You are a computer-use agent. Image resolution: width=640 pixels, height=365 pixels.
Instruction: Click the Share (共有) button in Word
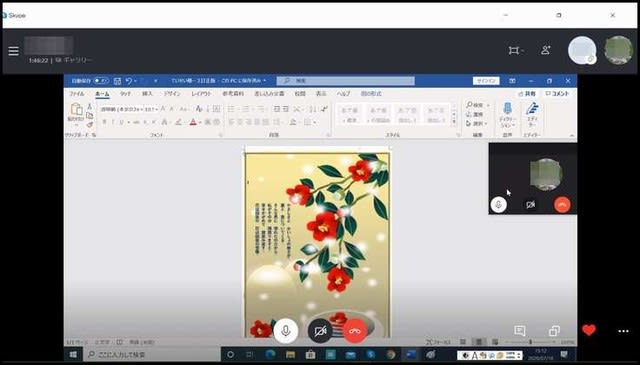527,93
